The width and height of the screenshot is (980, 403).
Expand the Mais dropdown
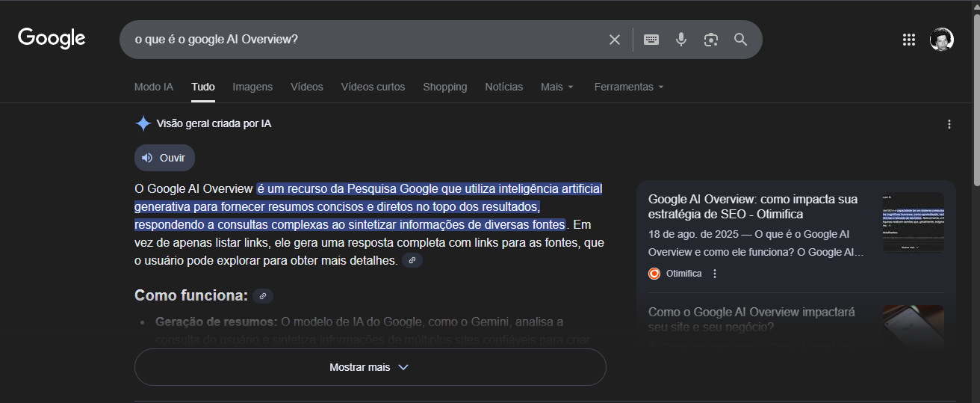pyautogui.click(x=557, y=87)
